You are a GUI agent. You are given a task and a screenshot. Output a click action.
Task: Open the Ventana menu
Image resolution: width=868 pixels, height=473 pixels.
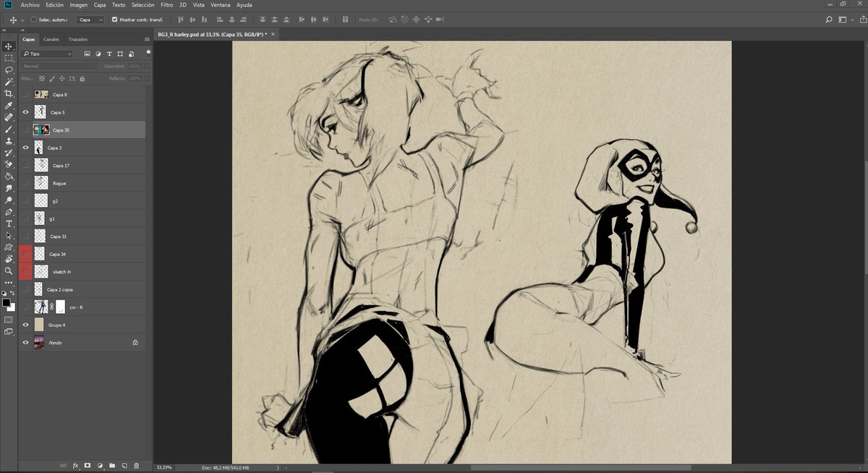click(x=221, y=4)
